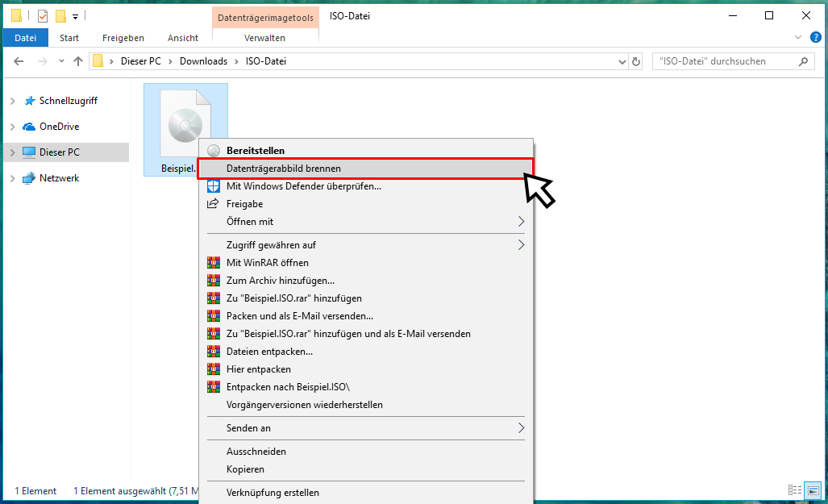The image size is (828, 504).
Task: Minimize the ISO-Datei Explorer window
Action: (x=733, y=16)
